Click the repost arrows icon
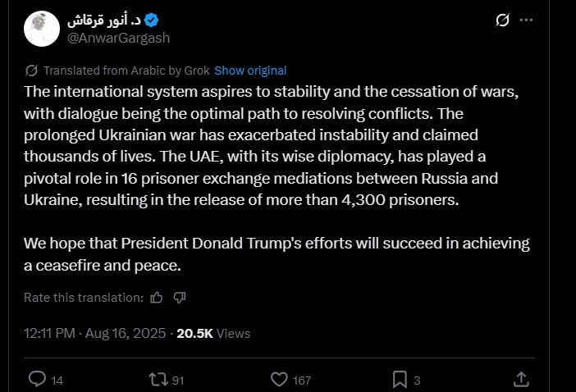576x392 pixels. pyautogui.click(x=158, y=379)
